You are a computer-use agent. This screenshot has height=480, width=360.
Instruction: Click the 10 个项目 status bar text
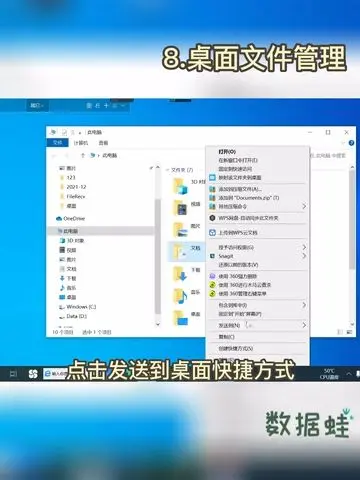click(62, 332)
